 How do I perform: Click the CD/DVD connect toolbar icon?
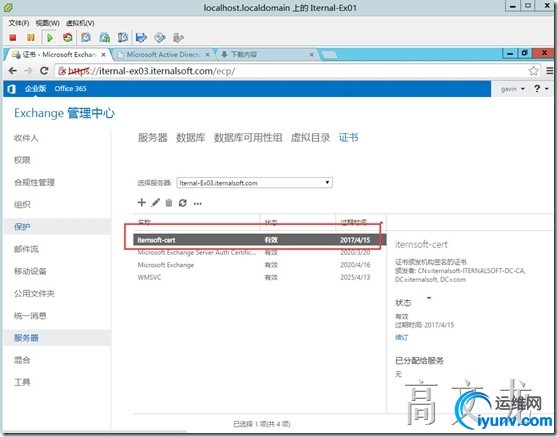[x=160, y=37]
